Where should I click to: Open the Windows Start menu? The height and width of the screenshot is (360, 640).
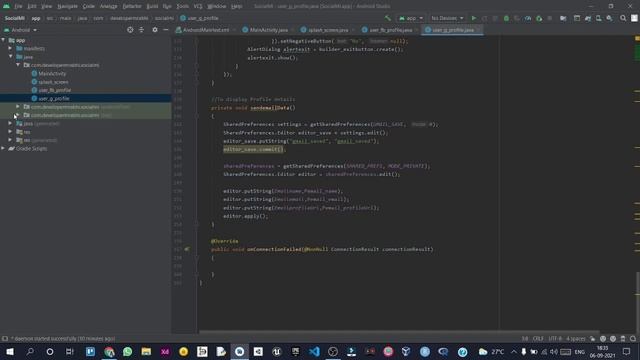(10, 351)
